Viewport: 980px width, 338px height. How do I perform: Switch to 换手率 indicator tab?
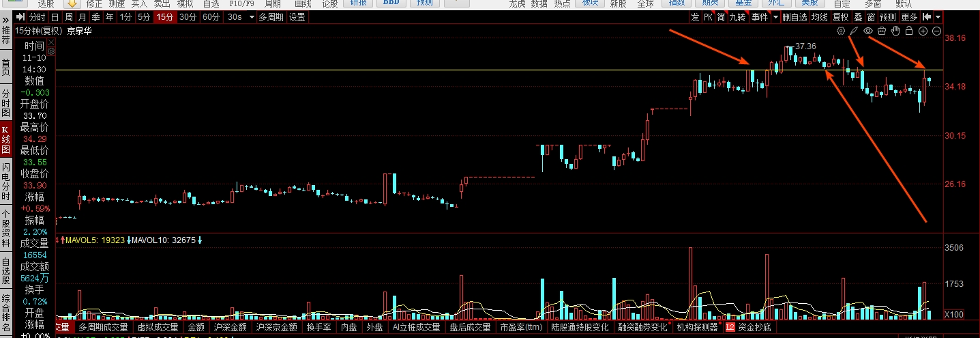click(319, 327)
